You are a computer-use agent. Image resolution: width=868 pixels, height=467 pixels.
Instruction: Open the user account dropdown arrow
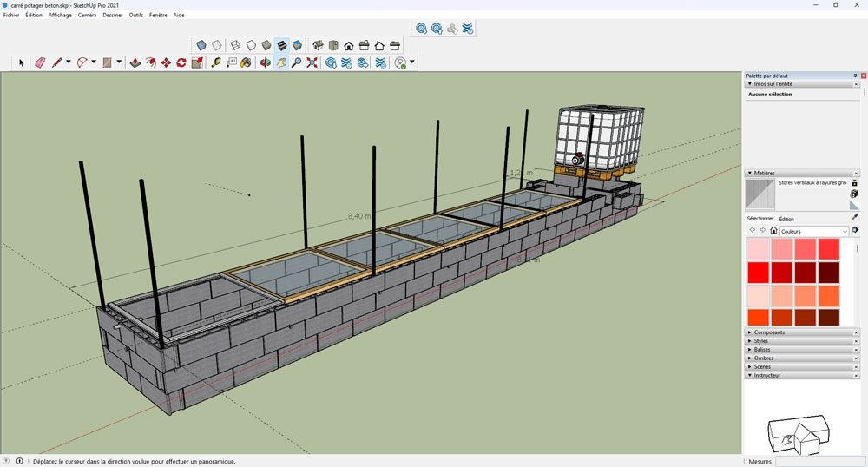411,62
